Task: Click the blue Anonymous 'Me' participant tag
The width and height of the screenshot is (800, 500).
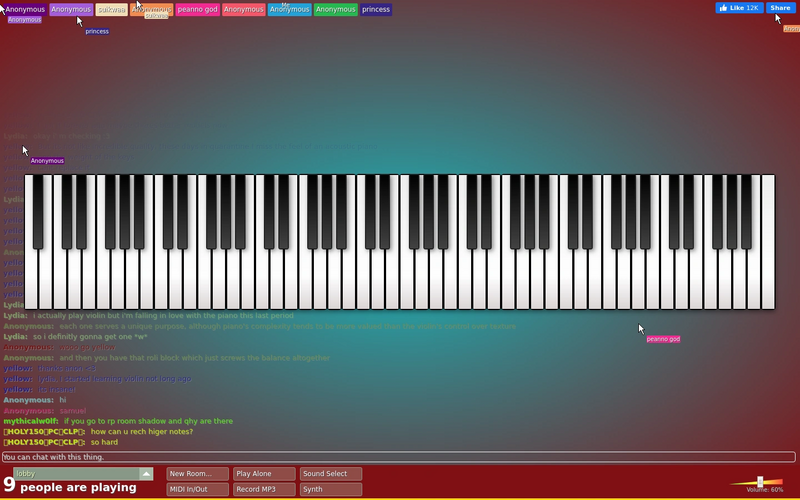Action: pos(289,9)
